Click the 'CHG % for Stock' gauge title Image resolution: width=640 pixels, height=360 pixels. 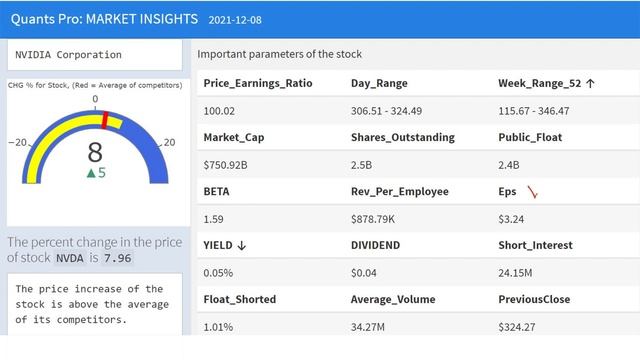click(x=95, y=85)
